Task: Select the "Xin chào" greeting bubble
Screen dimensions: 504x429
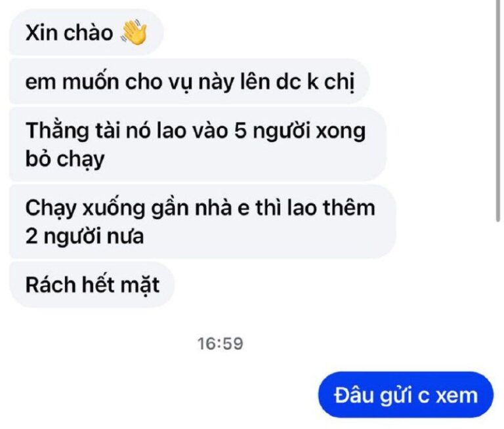Action: (x=87, y=32)
